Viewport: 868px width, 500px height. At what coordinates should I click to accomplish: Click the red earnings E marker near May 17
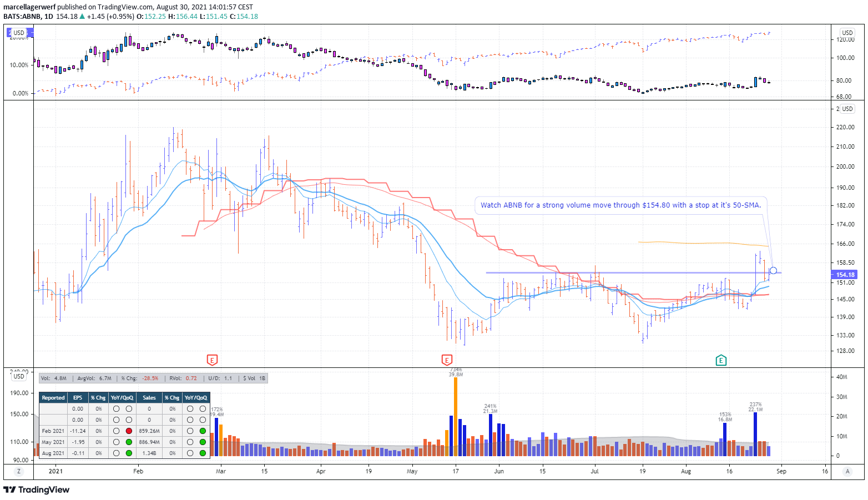point(447,360)
